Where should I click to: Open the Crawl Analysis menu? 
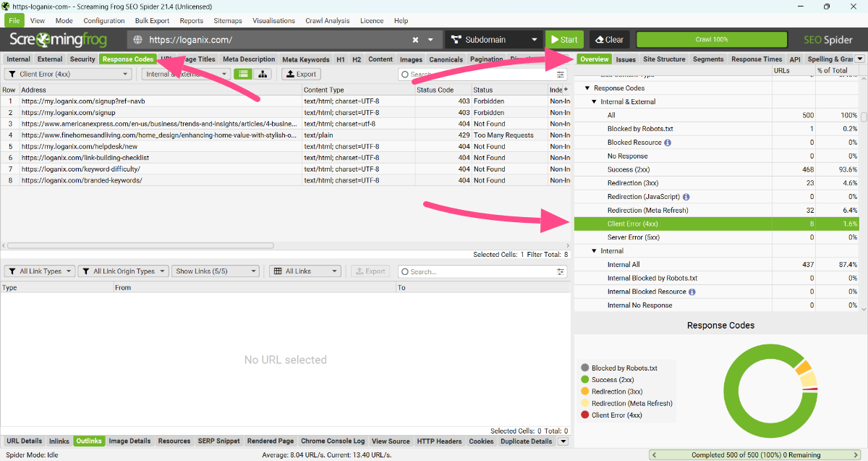[326, 21]
